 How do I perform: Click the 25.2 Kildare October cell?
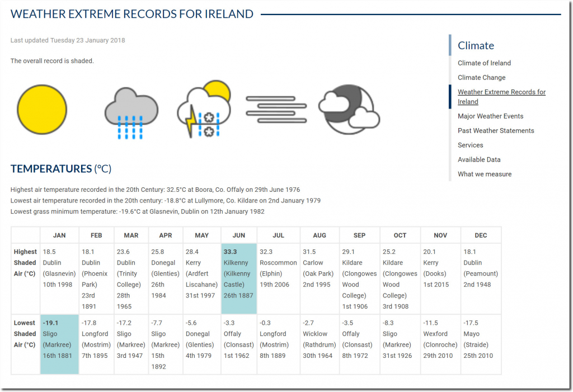click(x=400, y=278)
